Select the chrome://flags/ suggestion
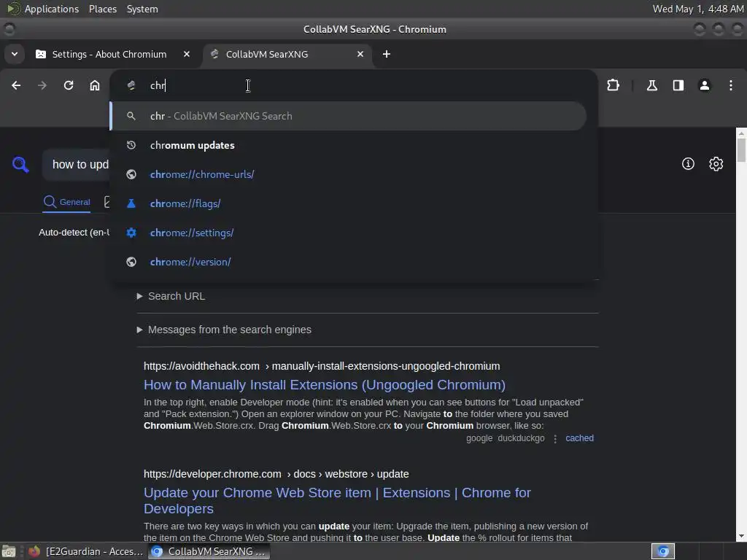Viewport: 747px width, 560px height. point(348,203)
